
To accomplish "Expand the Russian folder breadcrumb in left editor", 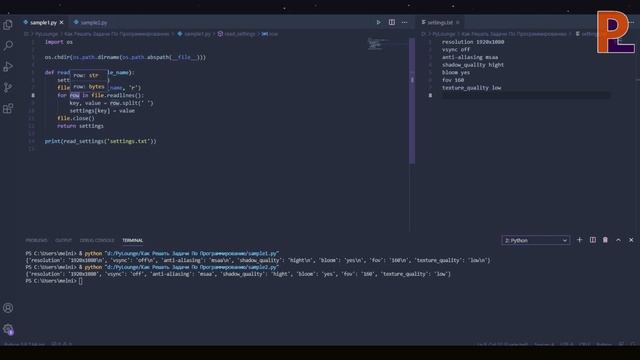I will pyautogui.click(x=116, y=34).
